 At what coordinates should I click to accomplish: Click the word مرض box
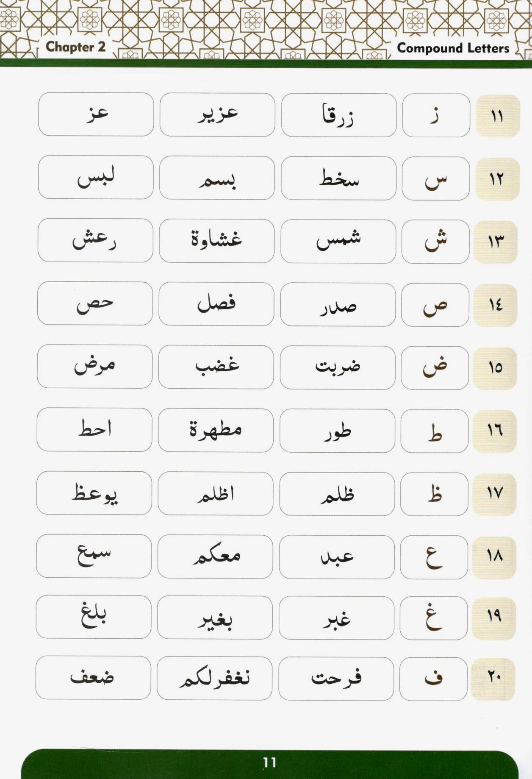point(94,366)
